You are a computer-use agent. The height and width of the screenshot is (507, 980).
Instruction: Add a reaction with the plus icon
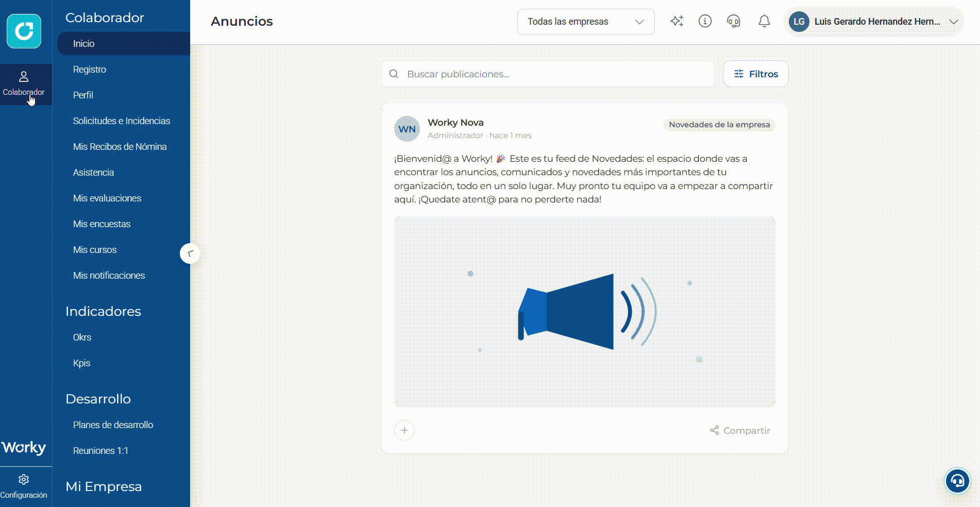(404, 430)
